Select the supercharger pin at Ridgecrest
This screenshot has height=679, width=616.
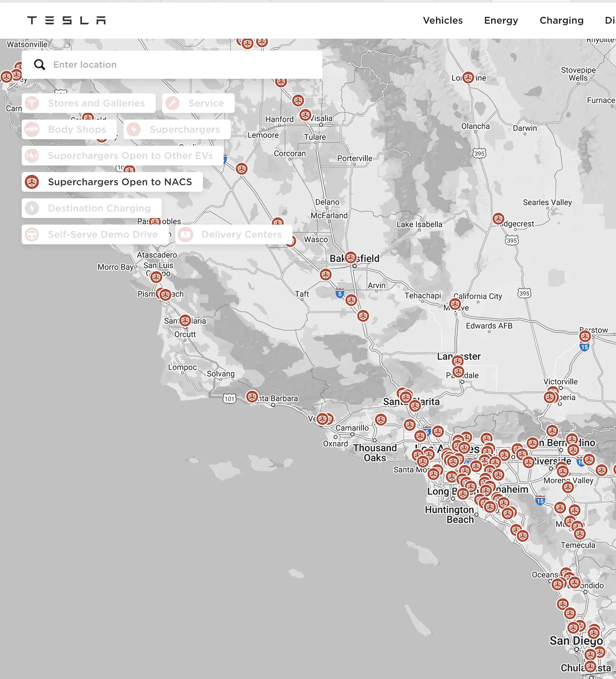pyautogui.click(x=498, y=219)
